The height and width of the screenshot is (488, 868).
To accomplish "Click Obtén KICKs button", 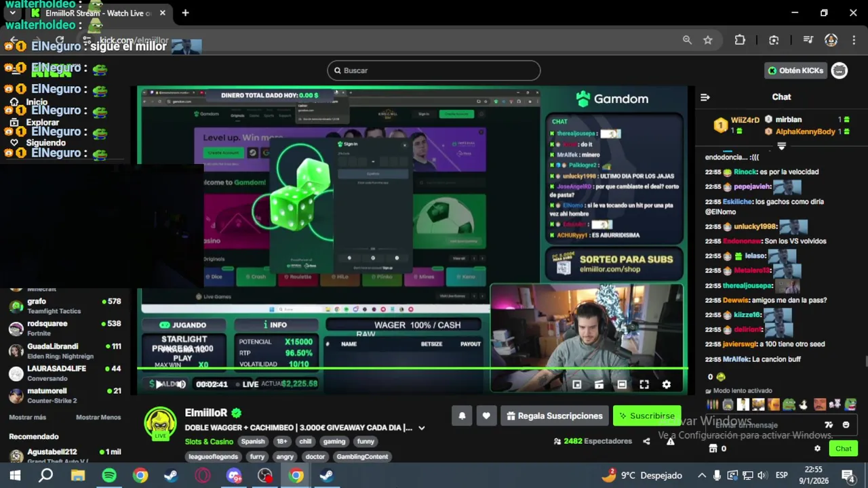I will click(795, 70).
